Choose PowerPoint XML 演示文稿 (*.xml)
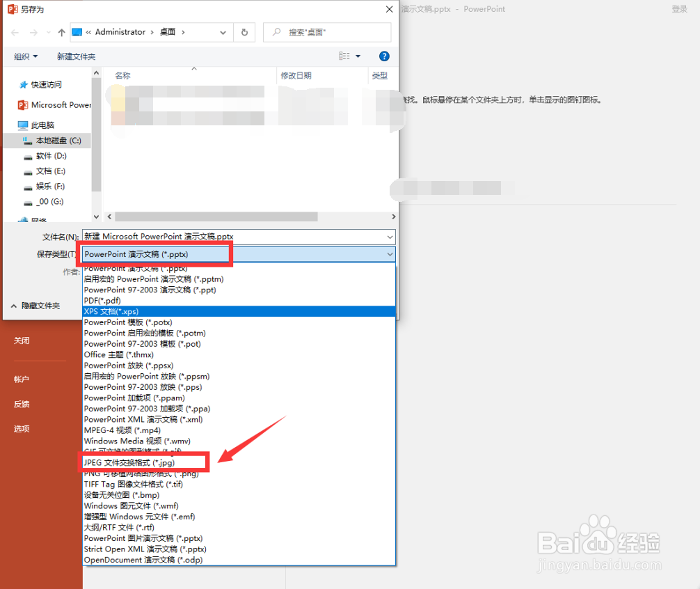Screen dimensions: 700x589 pyautogui.click(x=239, y=419)
